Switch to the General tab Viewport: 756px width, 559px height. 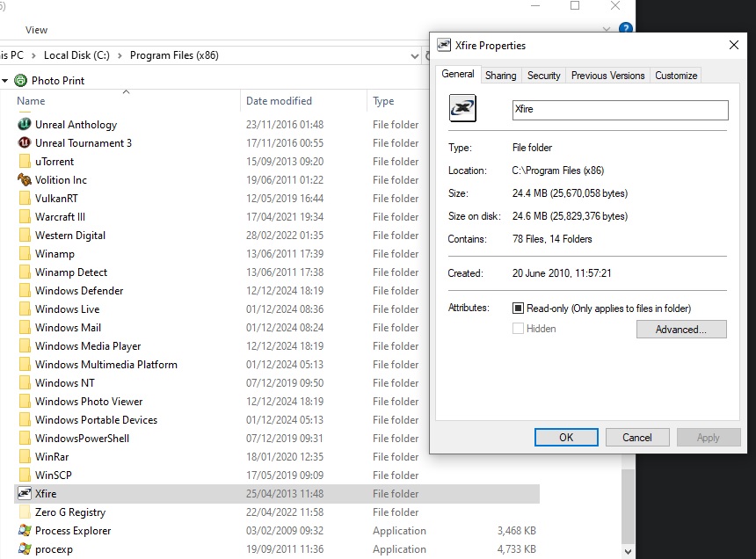(457, 74)
